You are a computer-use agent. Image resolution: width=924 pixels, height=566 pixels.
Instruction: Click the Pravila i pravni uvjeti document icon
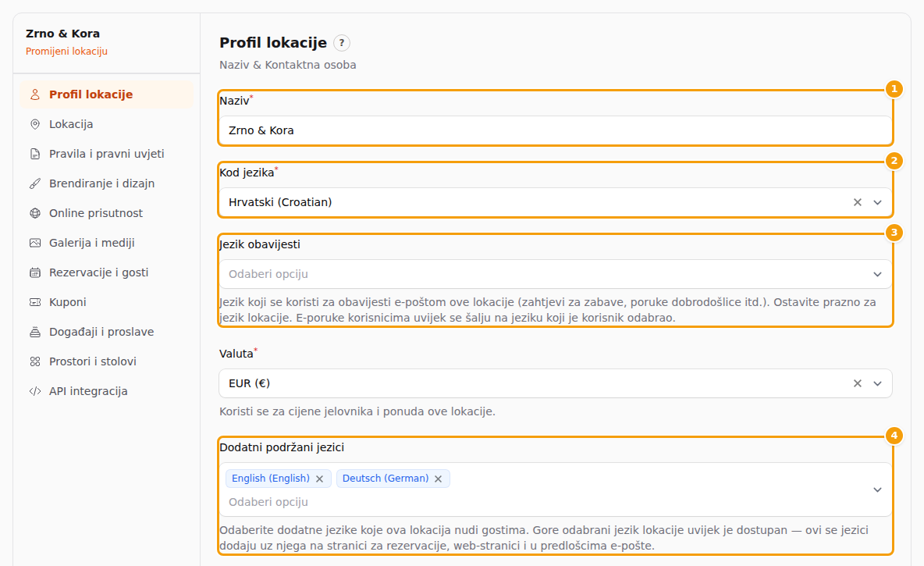(35, 154)
